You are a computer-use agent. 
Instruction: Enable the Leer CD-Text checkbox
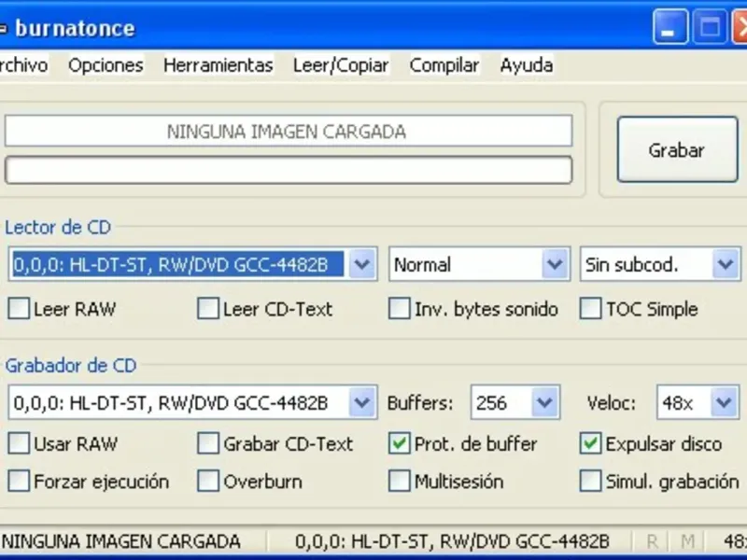(x=208, y=309)
